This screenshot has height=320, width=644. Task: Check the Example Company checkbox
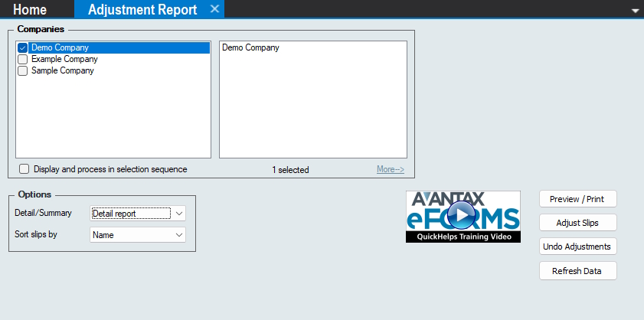pos(23,59)
